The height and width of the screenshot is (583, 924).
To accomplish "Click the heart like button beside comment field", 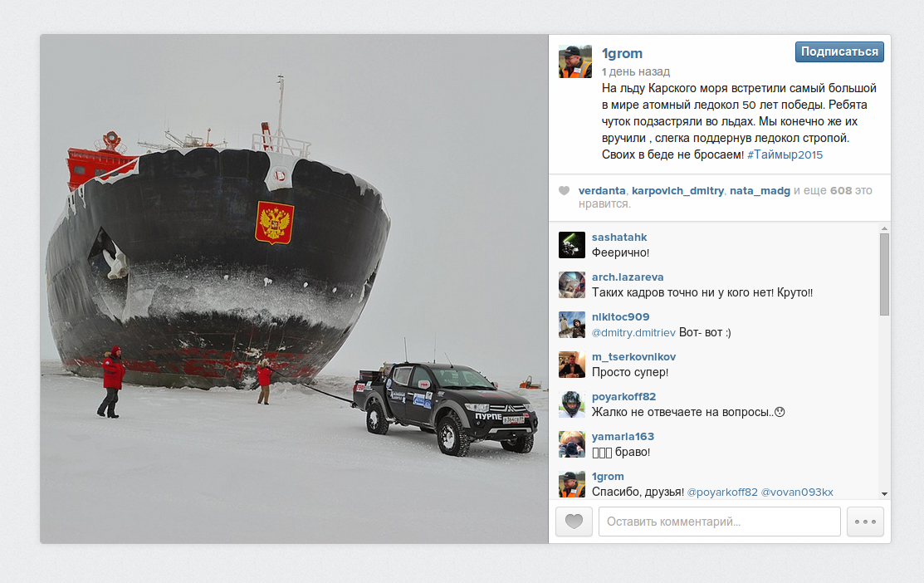I will pos(574,522).
